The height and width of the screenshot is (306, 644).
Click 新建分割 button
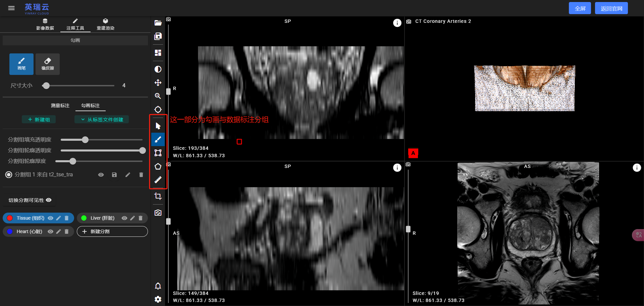tap(112, 231)
